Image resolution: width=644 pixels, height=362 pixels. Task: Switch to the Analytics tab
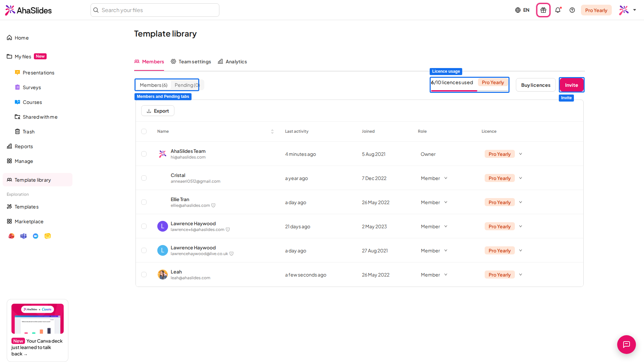click(x=232, y=62)
